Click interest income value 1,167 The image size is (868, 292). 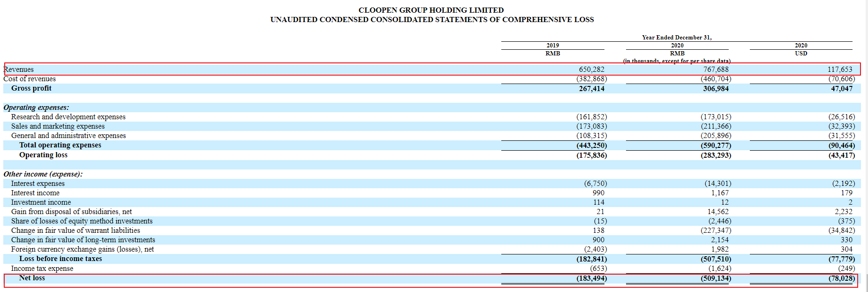click(x=720, y=193)
